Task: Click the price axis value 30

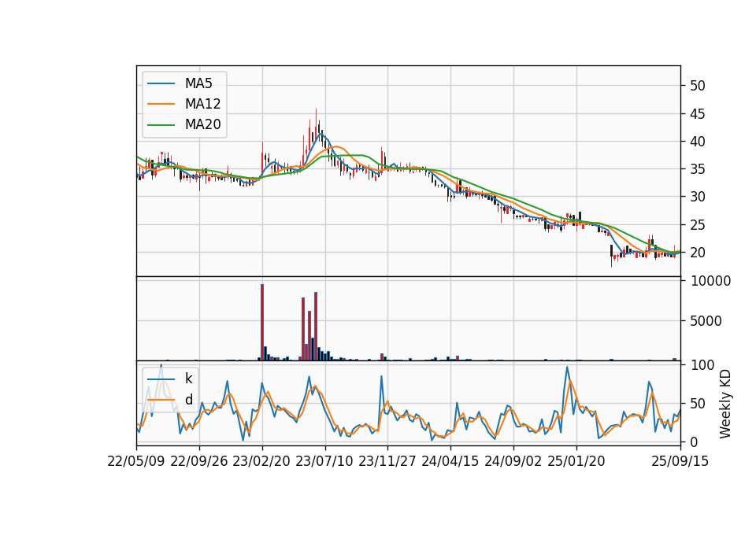Action: click(x=698, y=197)
